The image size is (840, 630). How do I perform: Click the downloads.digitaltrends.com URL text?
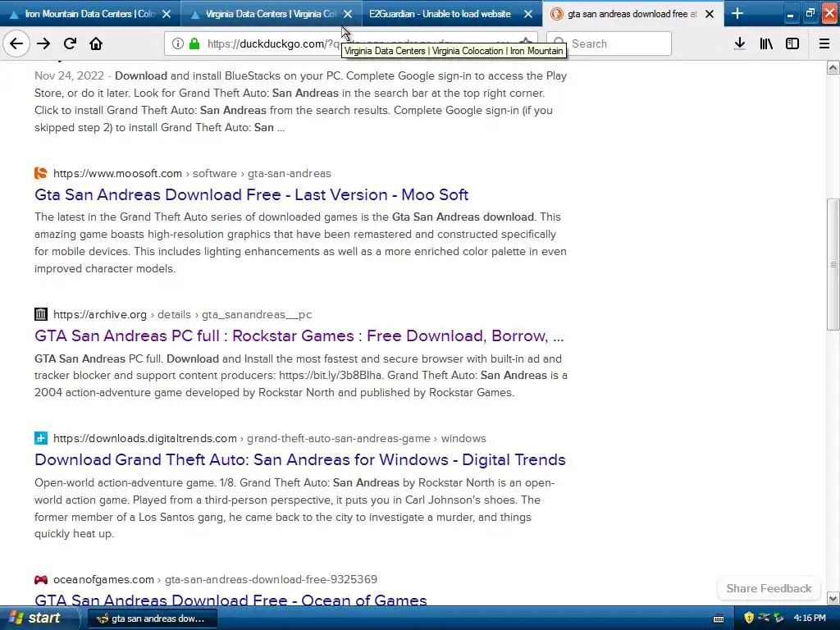(144, 438)
